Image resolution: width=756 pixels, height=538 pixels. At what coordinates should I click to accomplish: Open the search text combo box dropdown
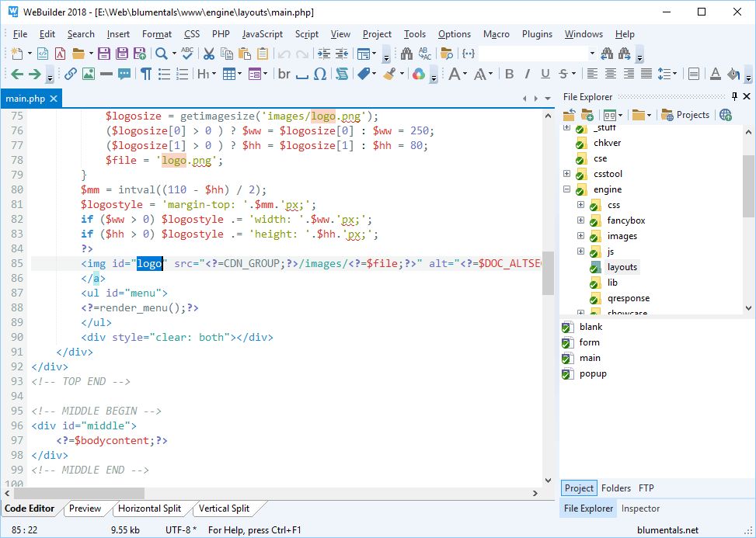[591, 54]
